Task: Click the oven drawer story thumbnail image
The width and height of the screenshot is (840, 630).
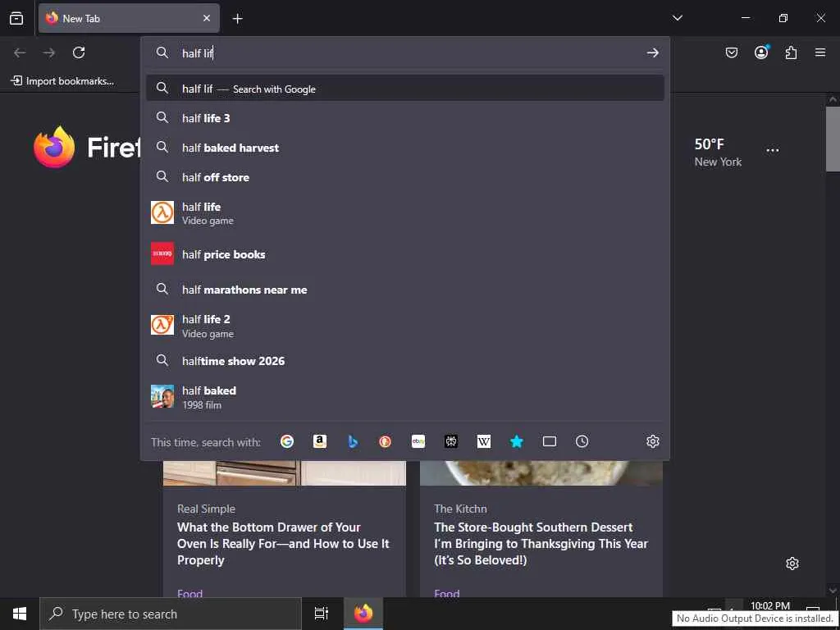Action: tap(285, 473)
